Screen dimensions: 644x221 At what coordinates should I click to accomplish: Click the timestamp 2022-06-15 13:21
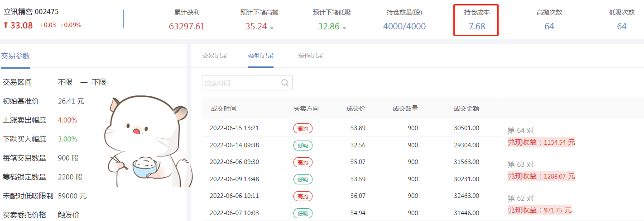click(234, 128)
